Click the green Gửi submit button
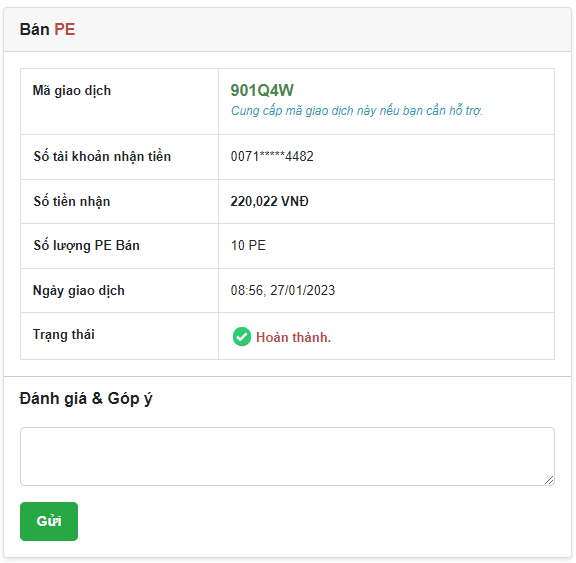This screenshot has width=576, height=563. click(x=49, y=521)
